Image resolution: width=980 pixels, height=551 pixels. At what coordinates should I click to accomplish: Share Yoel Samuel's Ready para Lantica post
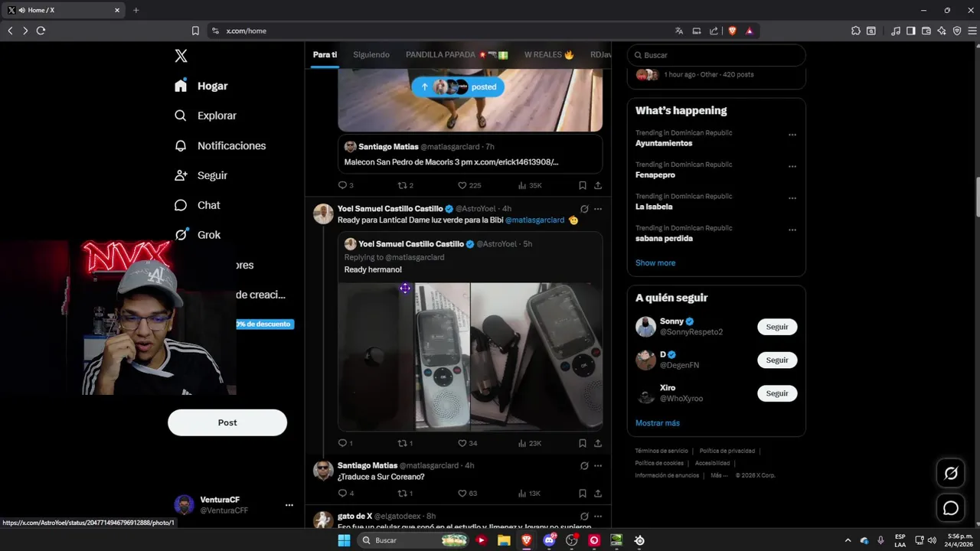pos(598,443)
